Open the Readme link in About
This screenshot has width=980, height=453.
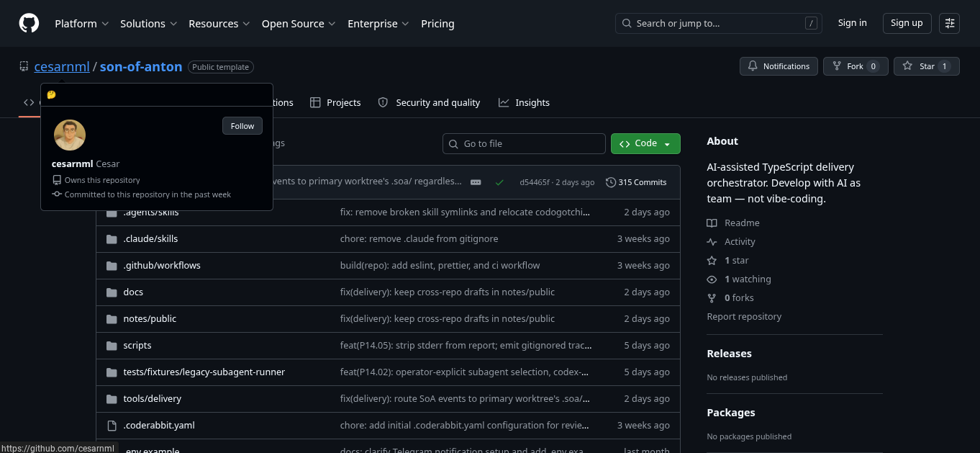pos(733,223)
